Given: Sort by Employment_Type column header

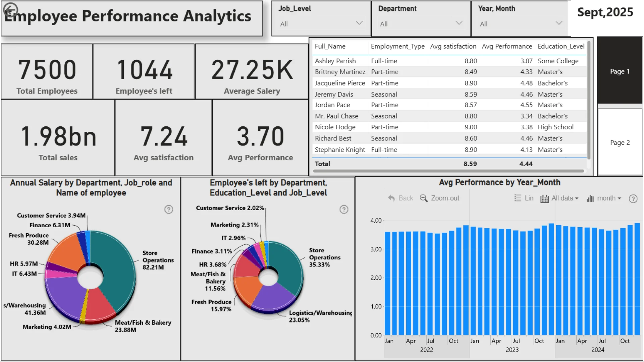Looking at the screenshot, I should 397,47.
